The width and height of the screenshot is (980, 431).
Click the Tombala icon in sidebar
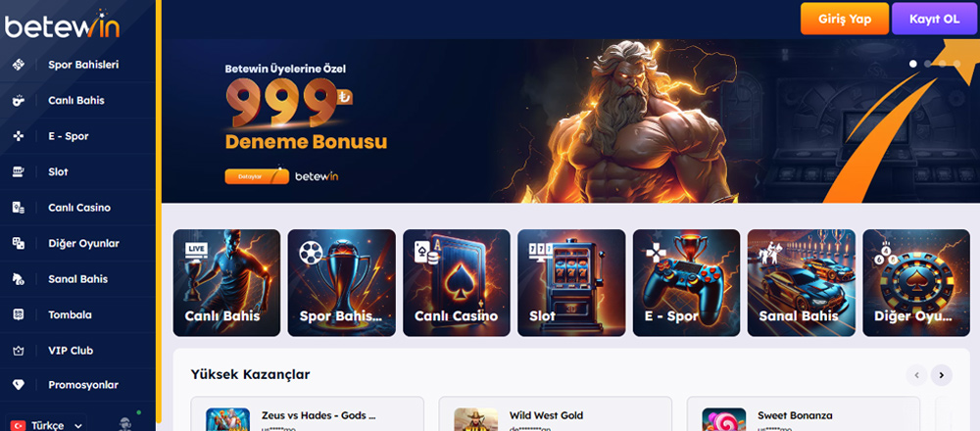coord(19,314)
